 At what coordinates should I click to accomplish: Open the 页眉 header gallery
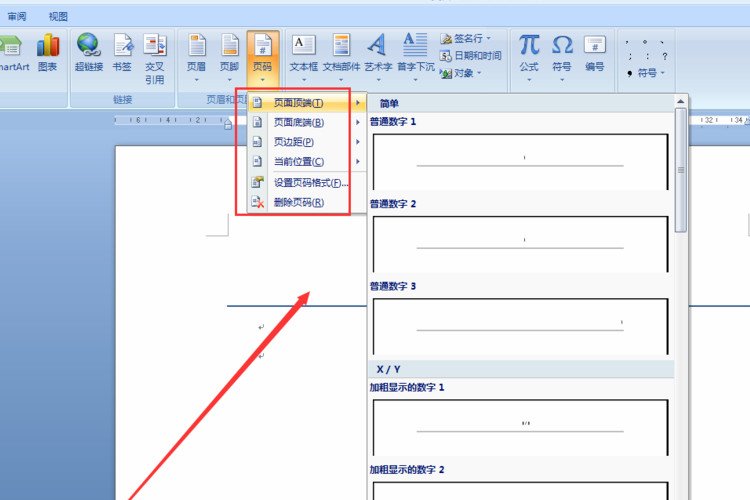(197, 57)
